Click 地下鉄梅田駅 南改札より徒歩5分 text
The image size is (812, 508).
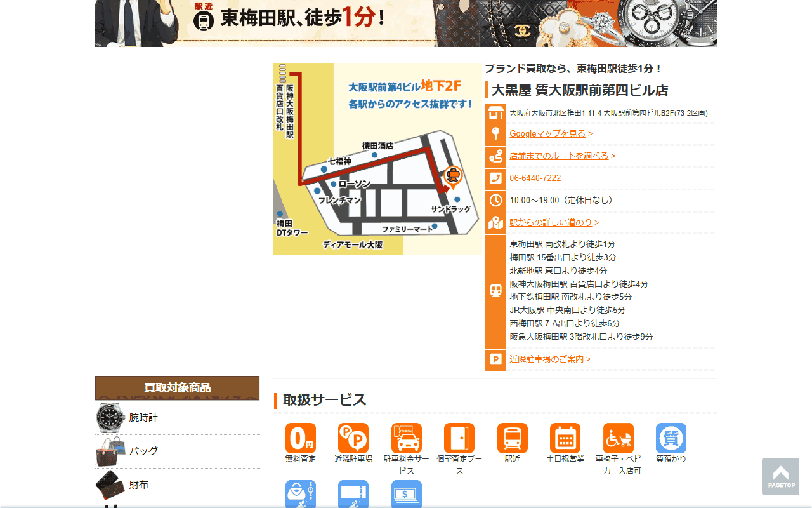click(571, 297)
